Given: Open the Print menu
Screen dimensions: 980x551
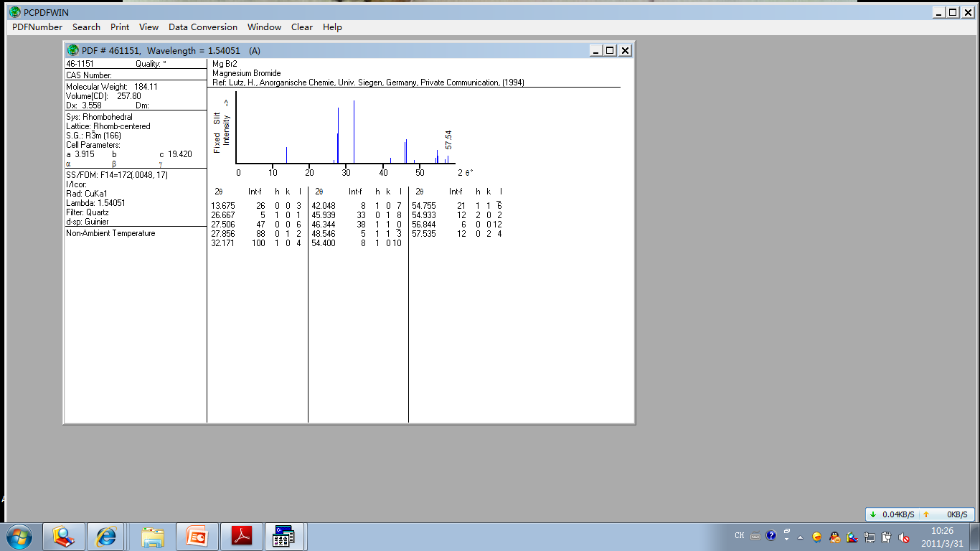Looking at the screenshot, I should (x=120, y=27).
